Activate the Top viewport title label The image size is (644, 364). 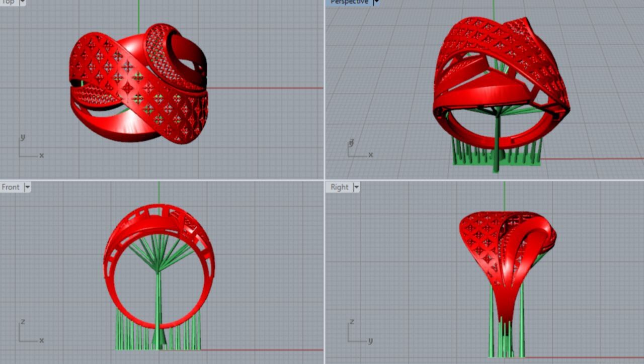pos(8,2)
